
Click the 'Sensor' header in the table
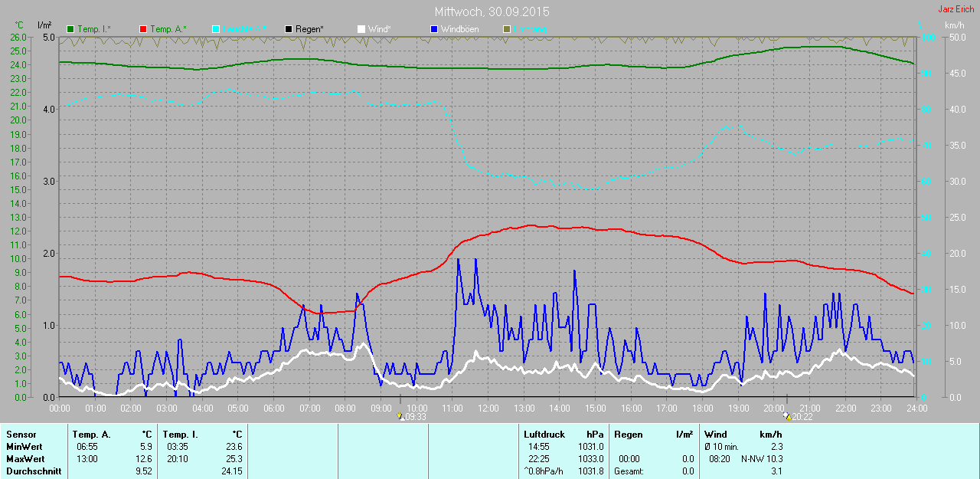click(21, 435)
